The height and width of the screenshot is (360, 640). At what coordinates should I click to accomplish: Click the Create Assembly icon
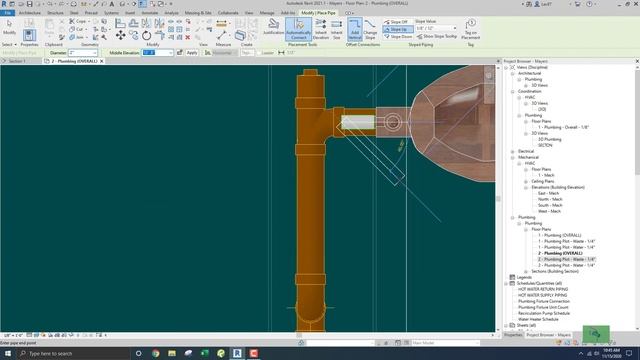click(x=240, y=36)
